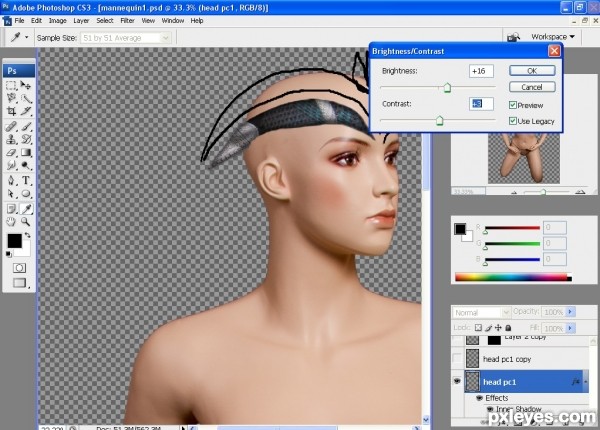Viewport: 600px width, 430px height.
Task: Click the color spectrum ramp
Action: point(513,277)
